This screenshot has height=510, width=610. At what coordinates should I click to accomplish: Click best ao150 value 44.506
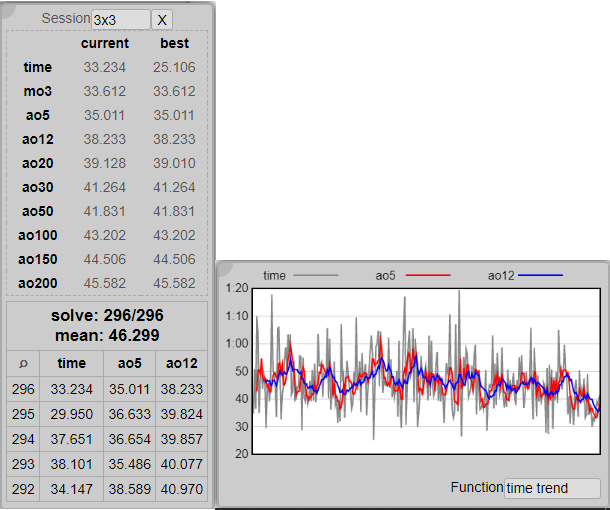(174, 259)
